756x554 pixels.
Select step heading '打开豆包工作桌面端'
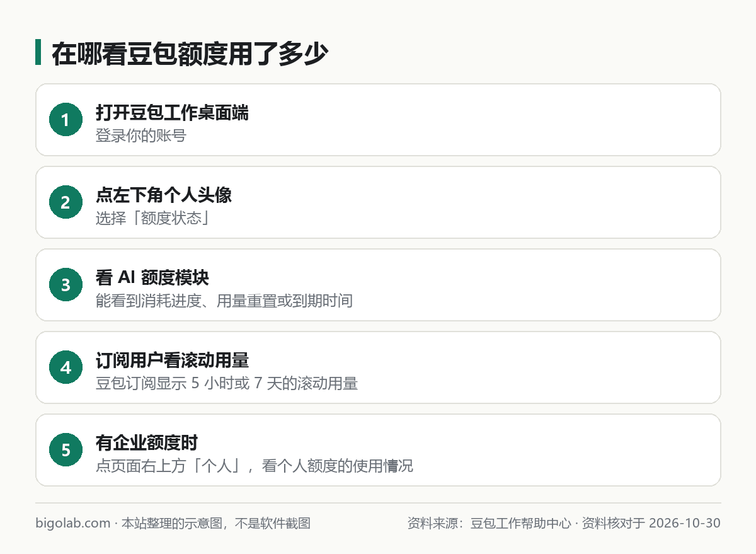tap(172, 113)
